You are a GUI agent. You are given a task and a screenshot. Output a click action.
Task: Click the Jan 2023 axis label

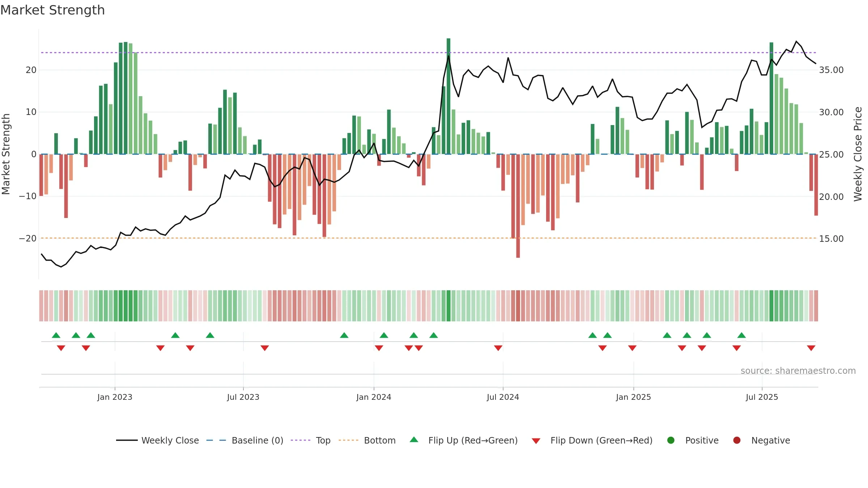click(x=115, y=397)
